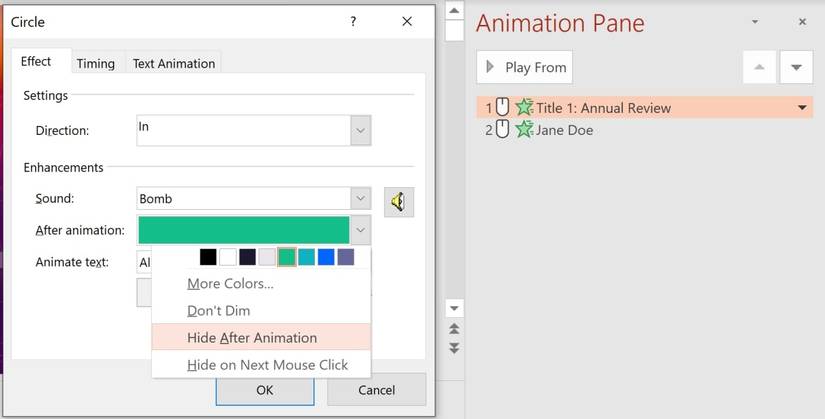
Task: Pick the black color swatch
Action: point(208,257)
